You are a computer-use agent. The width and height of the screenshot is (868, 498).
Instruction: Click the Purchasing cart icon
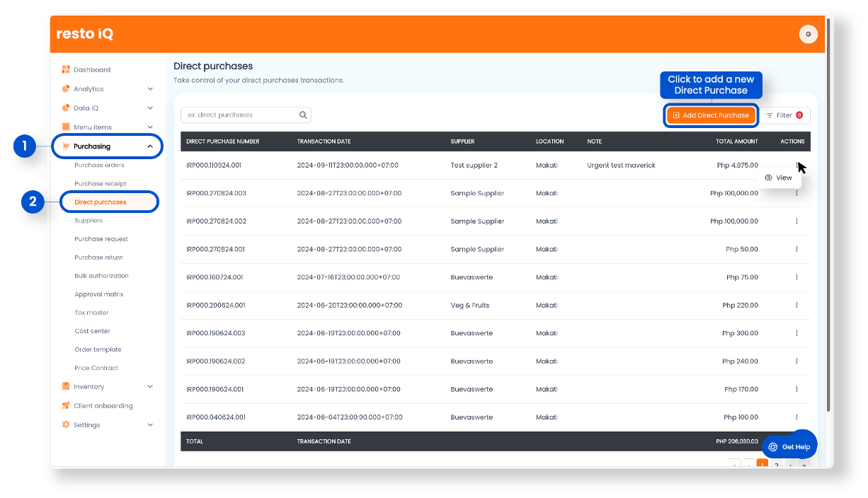pos(66,146)
